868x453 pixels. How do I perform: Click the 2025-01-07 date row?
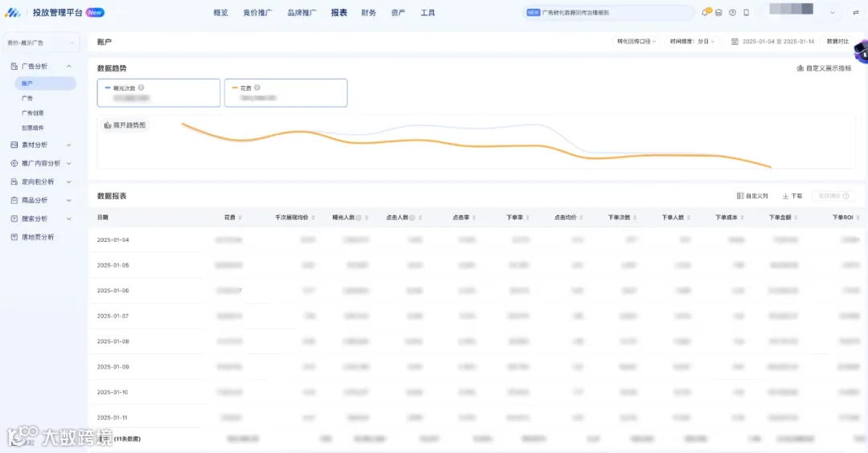[113, 316]
